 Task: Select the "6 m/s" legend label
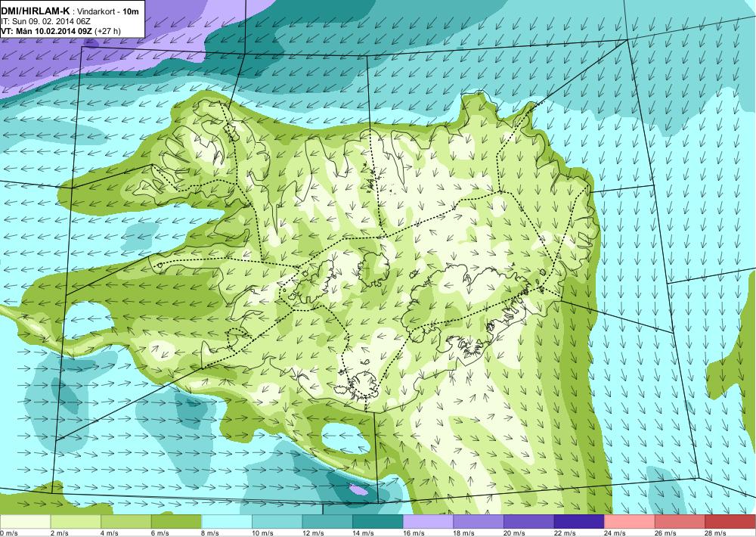coord(160,533)
